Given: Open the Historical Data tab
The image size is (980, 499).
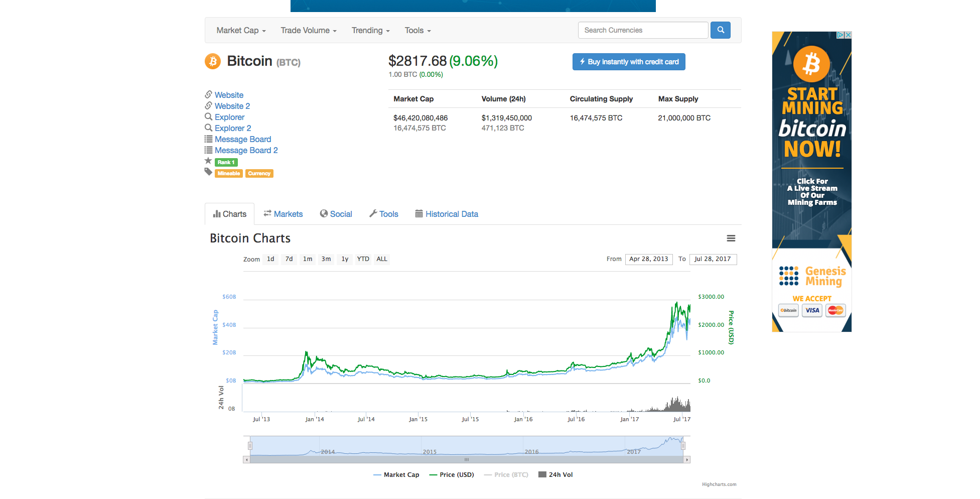Looking at the screenshot, I should (447, 214).
